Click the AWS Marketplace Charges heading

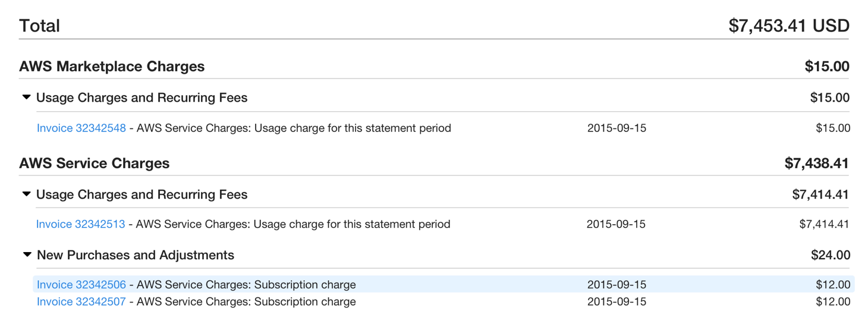click(112, 67)
